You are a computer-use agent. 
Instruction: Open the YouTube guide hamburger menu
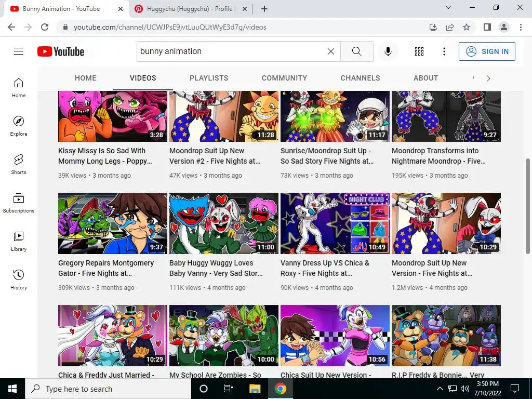pyautogui.click(x=19, y=51)
